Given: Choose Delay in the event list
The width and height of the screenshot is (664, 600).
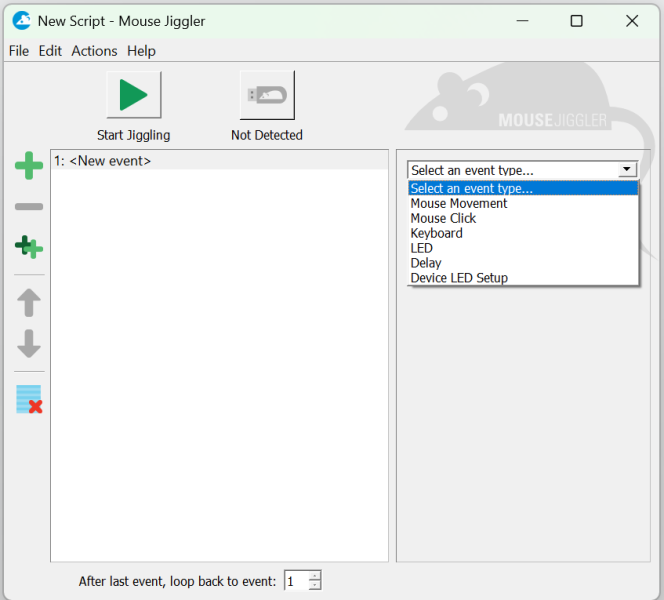Looking at the screenshot, I should 426,263.
